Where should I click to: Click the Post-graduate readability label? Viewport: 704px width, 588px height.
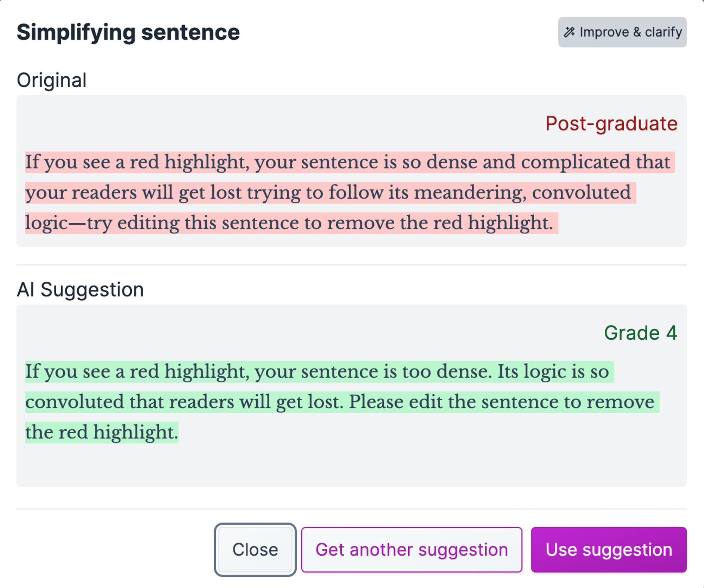611,124
